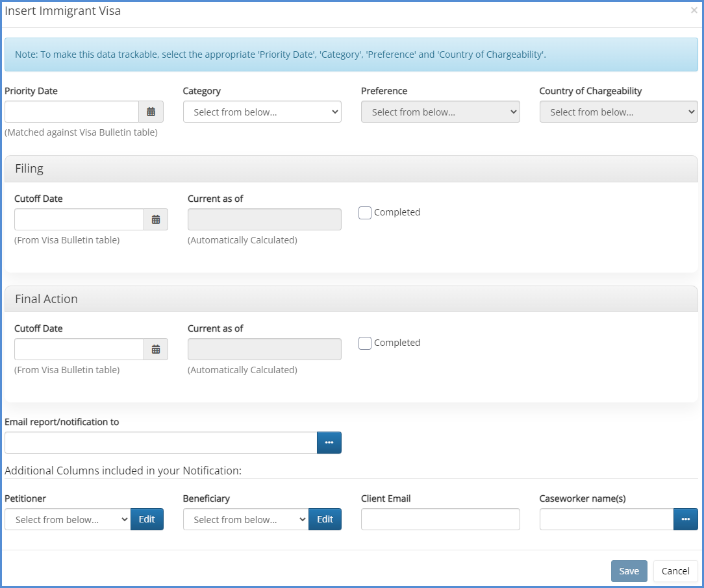Click ellipsis button beside Email report field
This screenshot has height=588, width=704.
(x=329, y=443)
